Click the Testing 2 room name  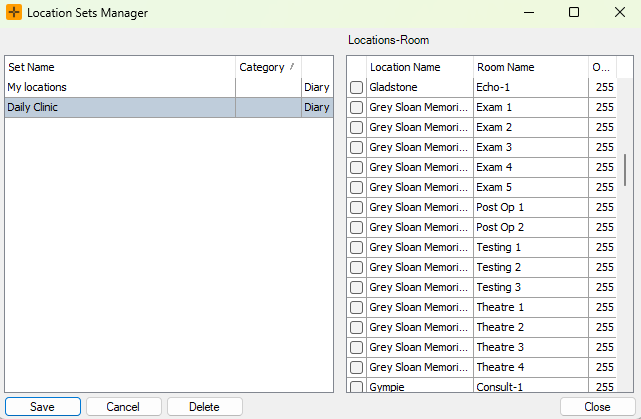point(531,267)
